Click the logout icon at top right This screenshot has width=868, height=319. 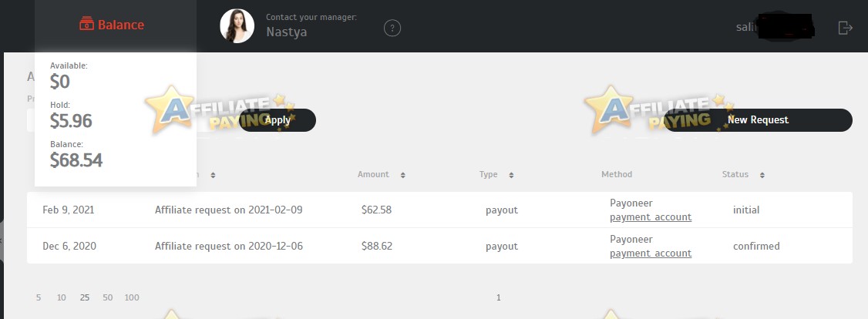(x=845, y=28)
